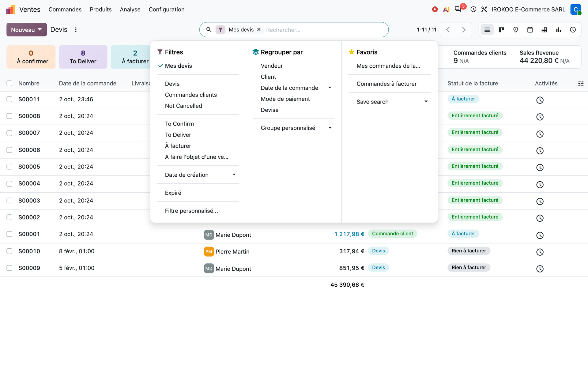Open the Configuration menu

click(167, 9)
